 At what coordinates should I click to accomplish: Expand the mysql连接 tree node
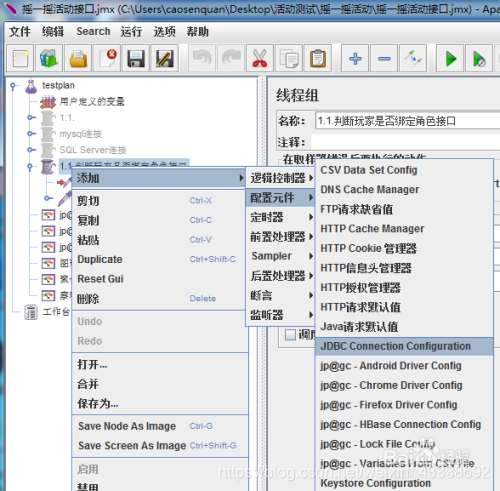click(31, 134)
